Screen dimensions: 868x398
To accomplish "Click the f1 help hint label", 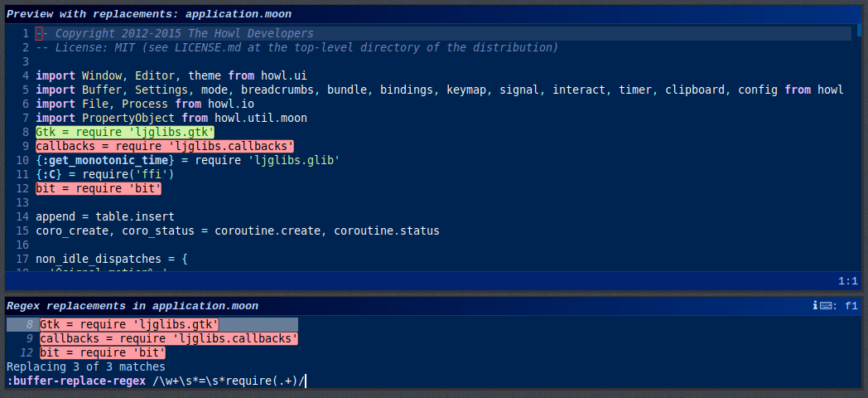I will [x=851, y=305].
